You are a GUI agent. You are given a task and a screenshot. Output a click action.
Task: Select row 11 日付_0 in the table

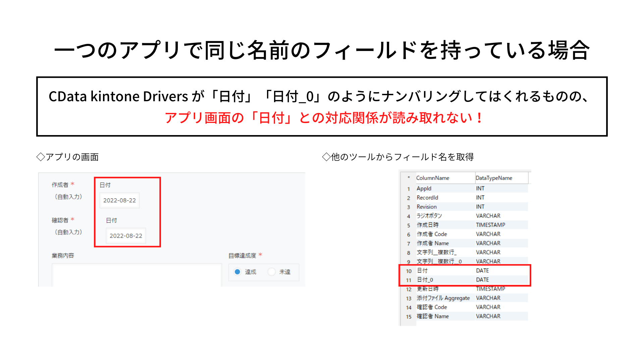[425, 280]
